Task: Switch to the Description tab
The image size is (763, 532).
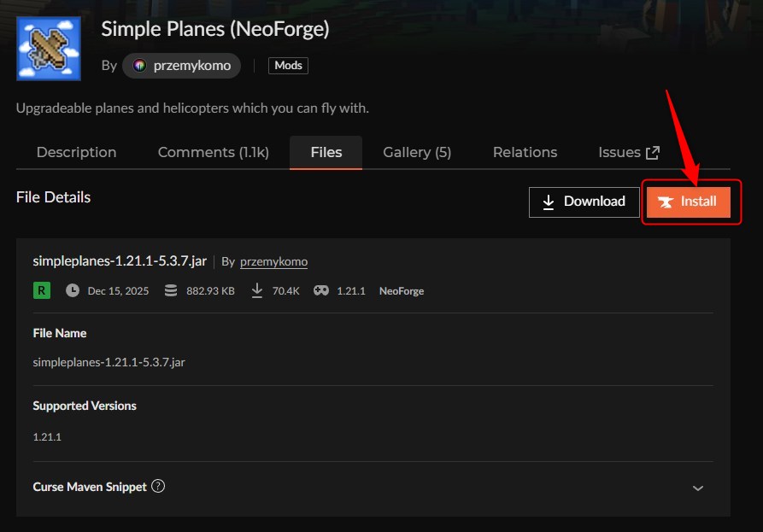Action: (x=76, y=152)
